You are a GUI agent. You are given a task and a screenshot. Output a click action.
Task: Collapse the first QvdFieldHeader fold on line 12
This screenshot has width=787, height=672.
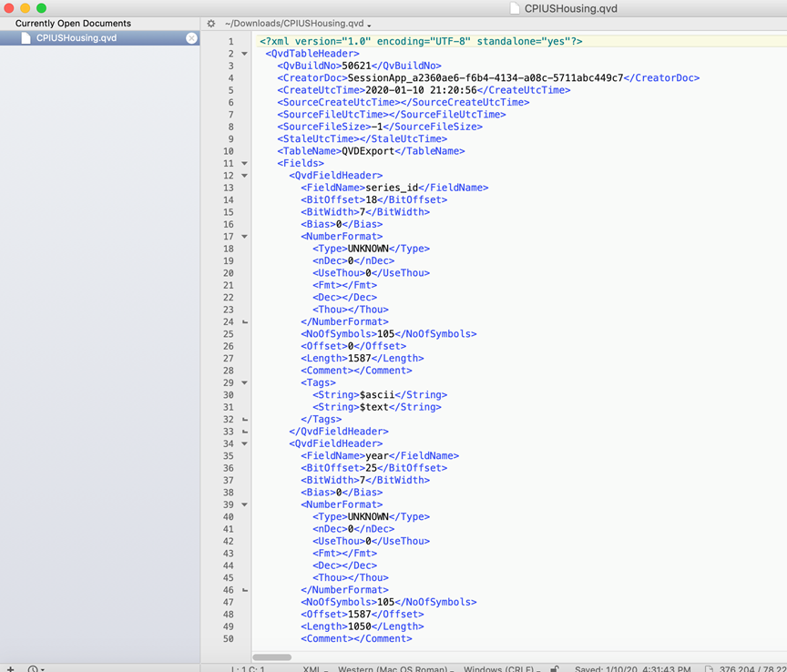point(244,176)
